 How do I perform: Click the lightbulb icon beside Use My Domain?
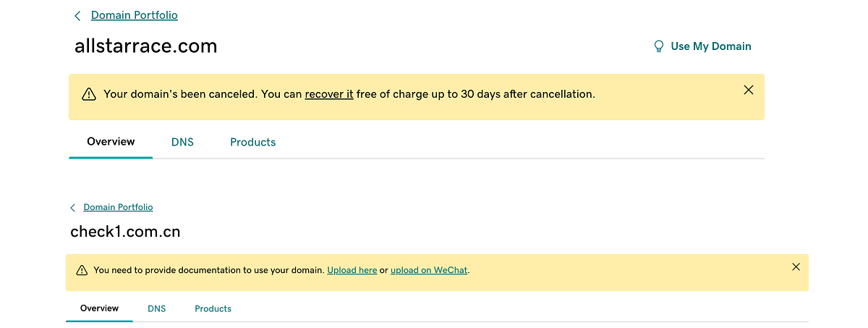click(659, 46)
